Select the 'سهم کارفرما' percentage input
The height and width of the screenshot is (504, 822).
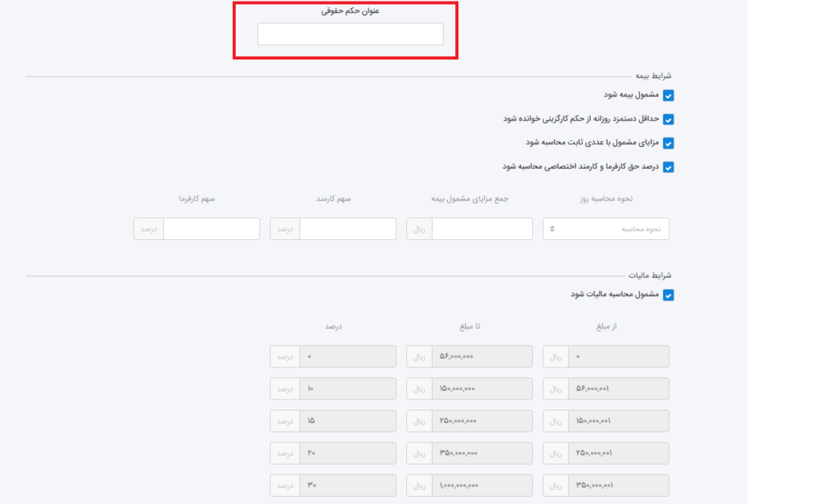(x=210, y=229)
